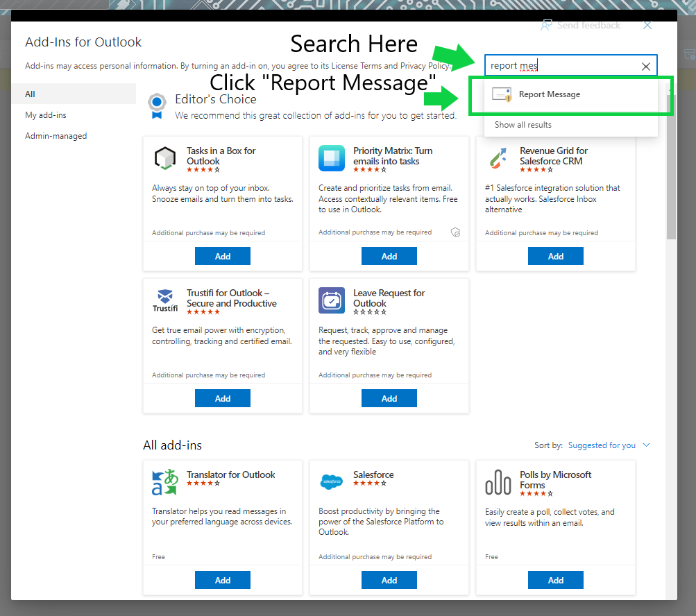
Task: Add the Salesforce add-in
Action: (x=389, y=580)
